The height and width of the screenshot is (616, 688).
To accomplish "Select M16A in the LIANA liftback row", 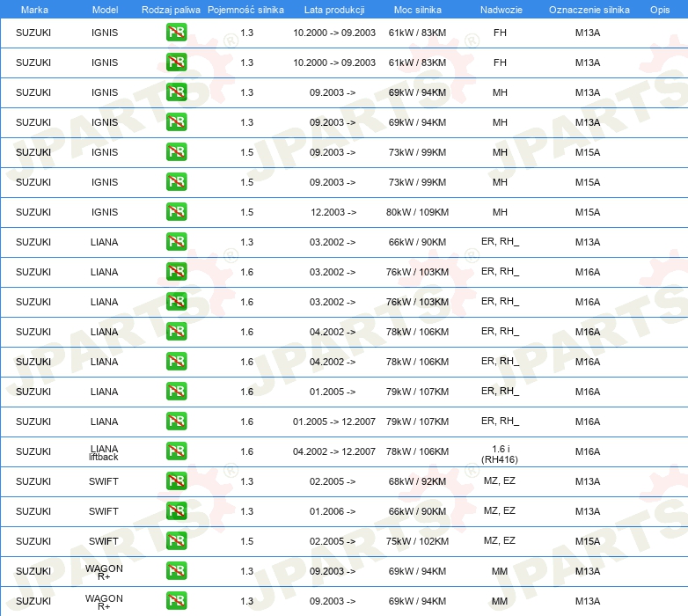I will pos(588,451).
